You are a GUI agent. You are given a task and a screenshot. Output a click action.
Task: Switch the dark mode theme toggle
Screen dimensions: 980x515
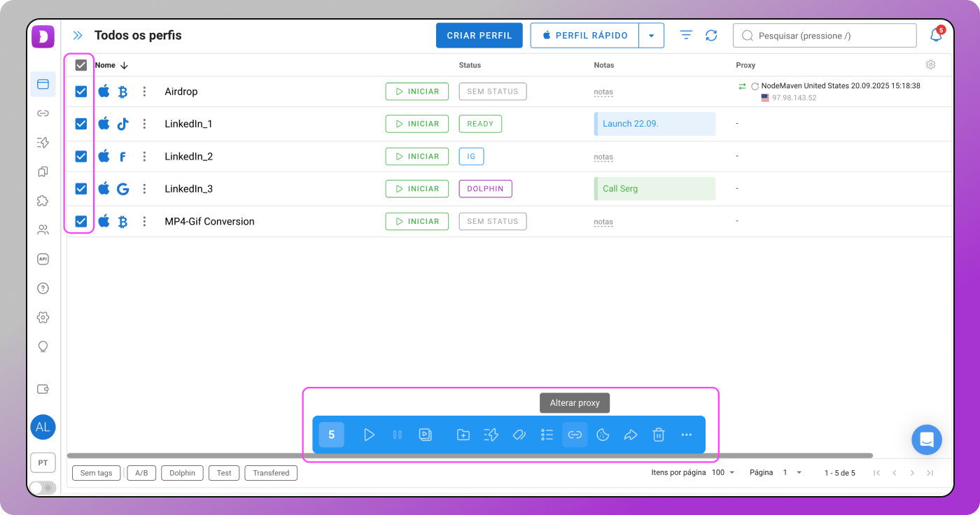coord(43,488)
